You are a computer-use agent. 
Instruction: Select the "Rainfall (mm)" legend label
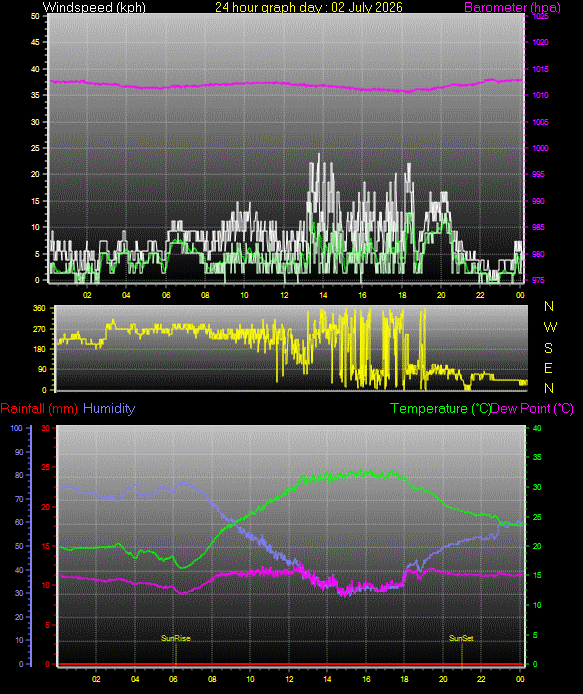point(39,408)
